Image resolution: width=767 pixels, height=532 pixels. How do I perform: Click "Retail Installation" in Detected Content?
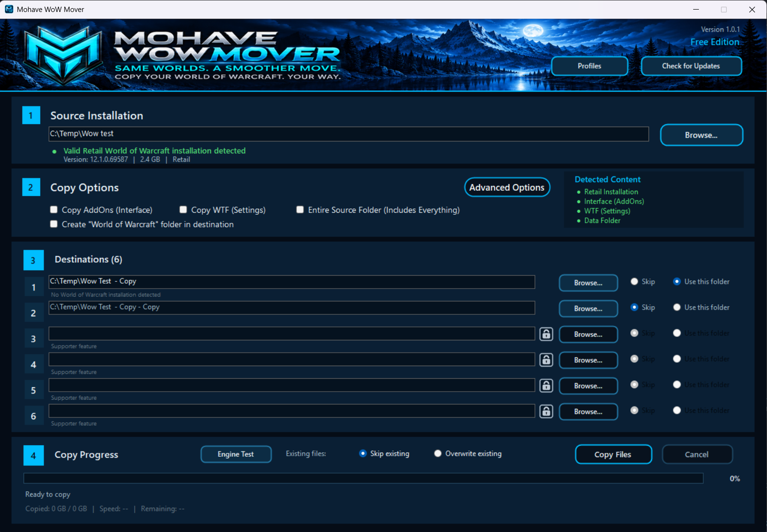click(611, 192)
